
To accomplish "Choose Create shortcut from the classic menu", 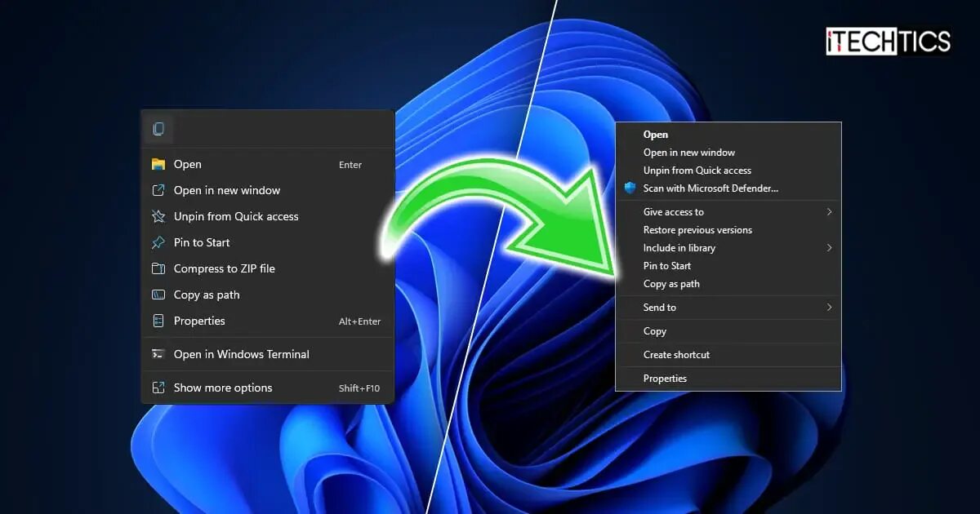I will 676,354.
